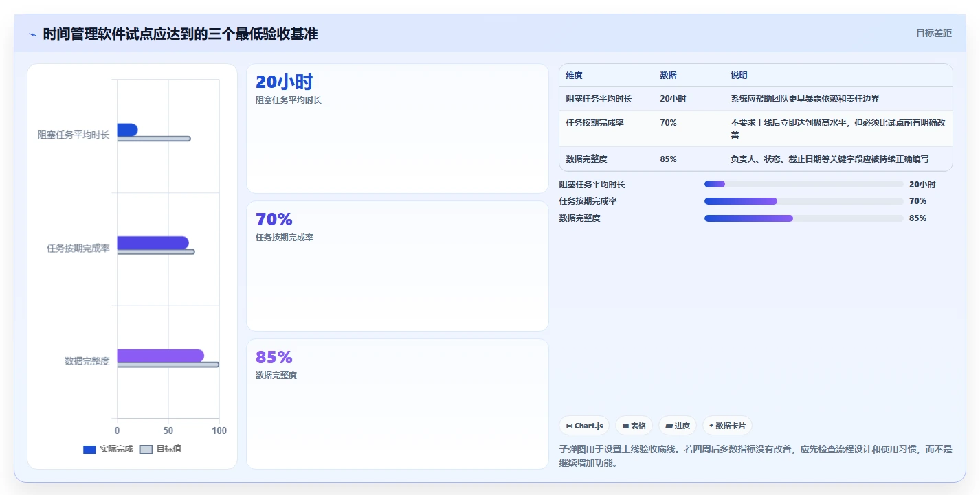Click the grey target bar for 数据完整度
The image size is (980, 495).
pyautogui.click(x=168, y=365)
